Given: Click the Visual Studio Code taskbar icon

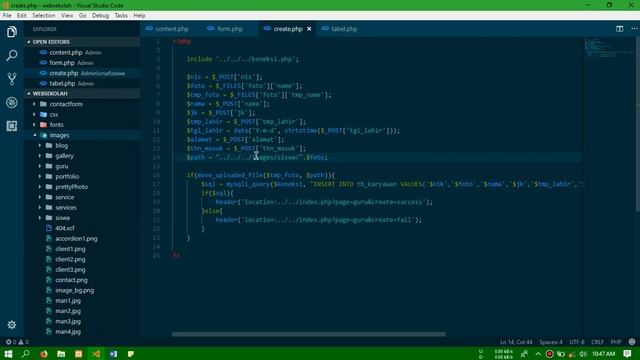Looking at the screenshot, I should coord(96,354).
